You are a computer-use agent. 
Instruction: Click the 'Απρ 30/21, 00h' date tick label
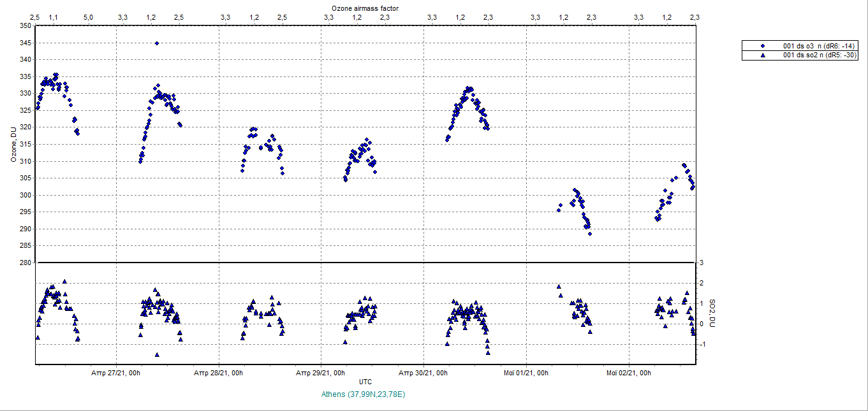point(423,373)
